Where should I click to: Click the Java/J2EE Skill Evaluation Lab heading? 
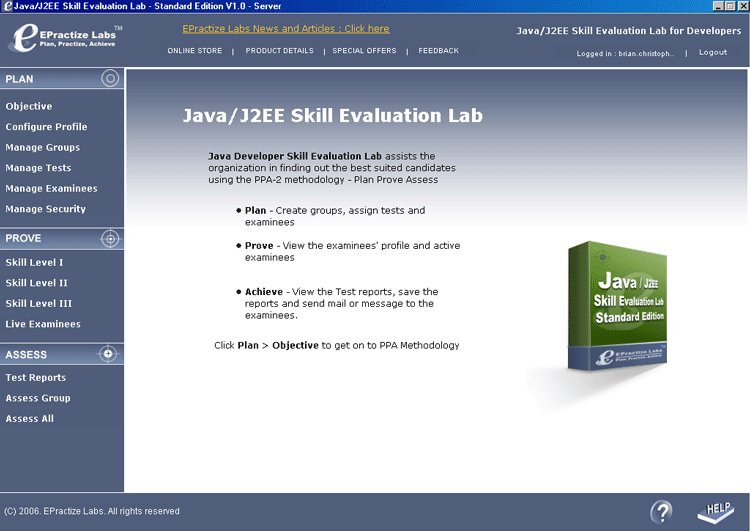pyautogui.click(x=333, y=116)
